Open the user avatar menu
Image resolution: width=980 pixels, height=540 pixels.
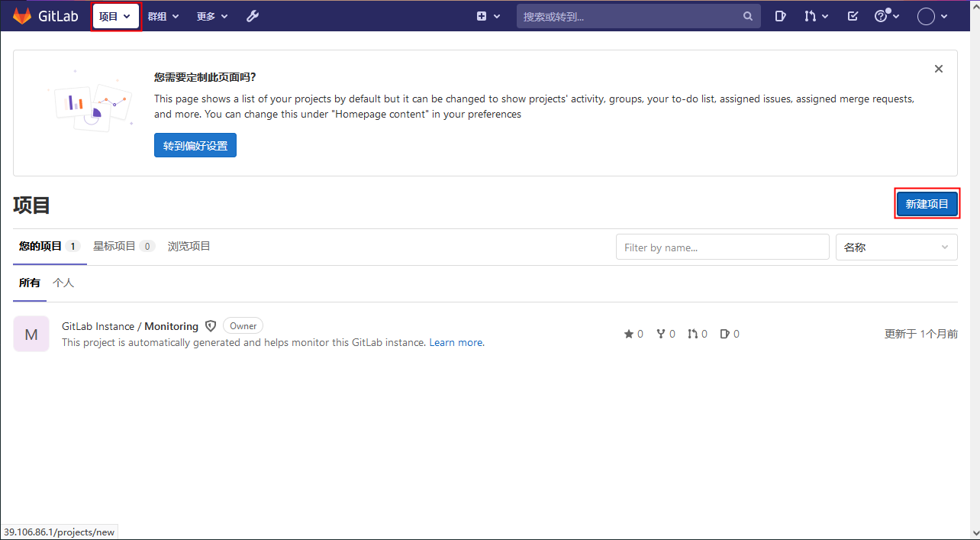pyautogui.click(x=932, y=16)
